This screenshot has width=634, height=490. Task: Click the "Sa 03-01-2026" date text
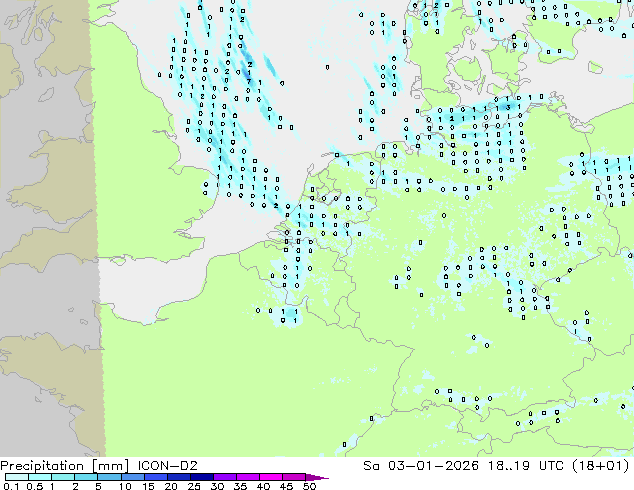click(x=421, y=466)
